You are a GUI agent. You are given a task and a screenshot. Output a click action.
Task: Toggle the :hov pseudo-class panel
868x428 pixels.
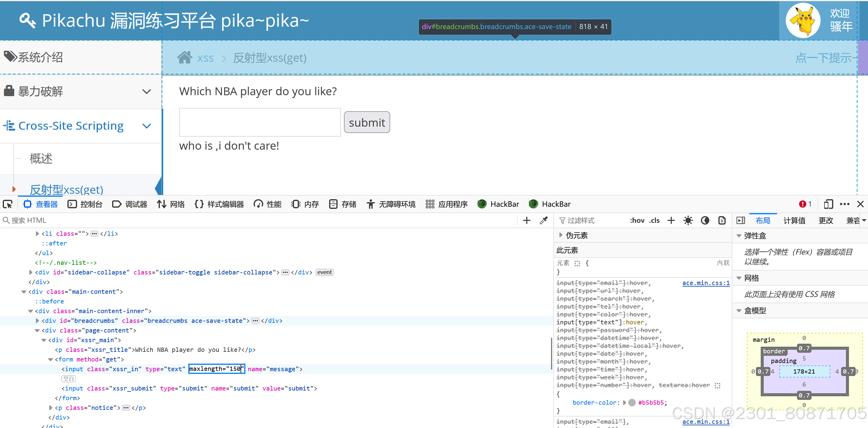[x=637, y=220]
